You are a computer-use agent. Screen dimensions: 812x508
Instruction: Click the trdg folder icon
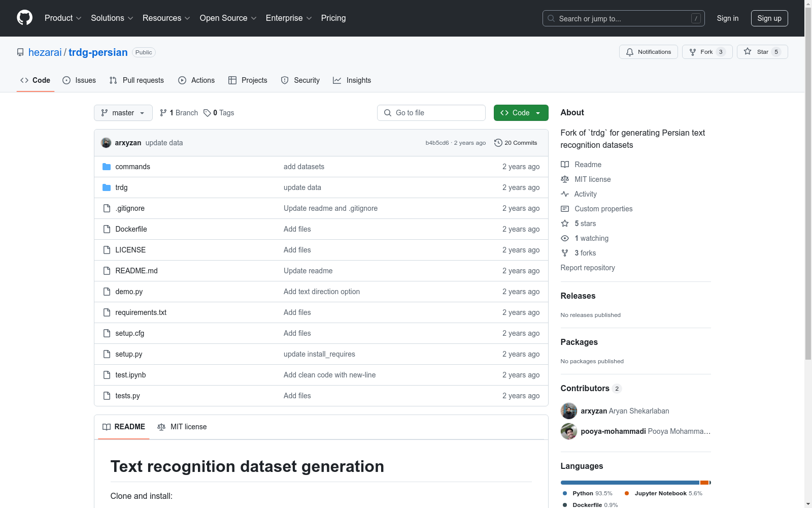click(x=107, y=187)
